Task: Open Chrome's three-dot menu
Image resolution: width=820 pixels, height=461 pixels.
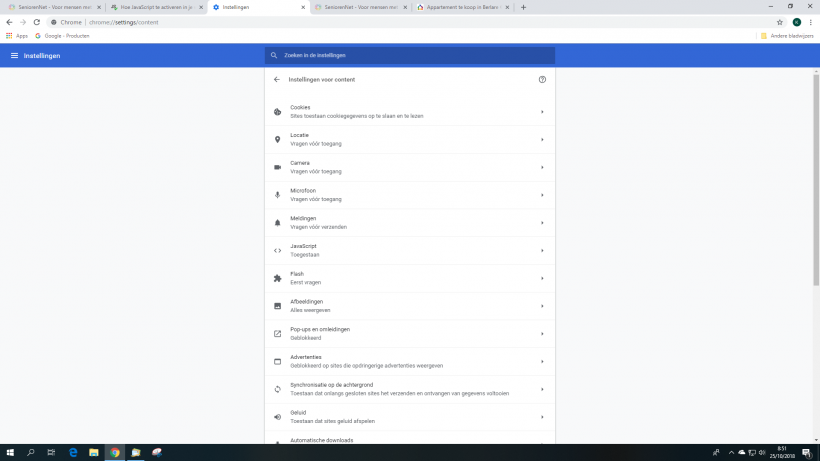Action: coord(811,22)
